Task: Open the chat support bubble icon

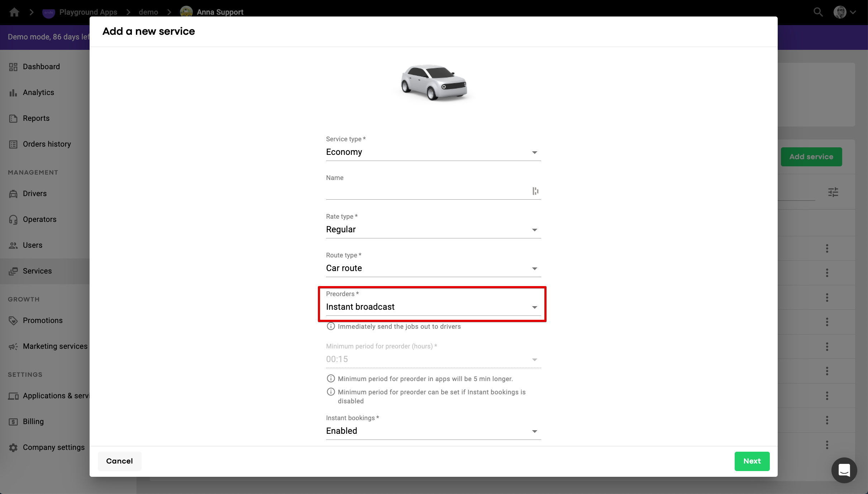Action: pyautogui.click(x=844, y=470)
